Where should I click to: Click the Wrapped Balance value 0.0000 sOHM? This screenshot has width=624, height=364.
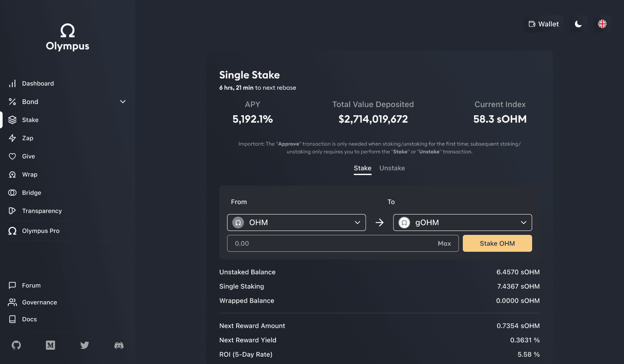(518, 301)
